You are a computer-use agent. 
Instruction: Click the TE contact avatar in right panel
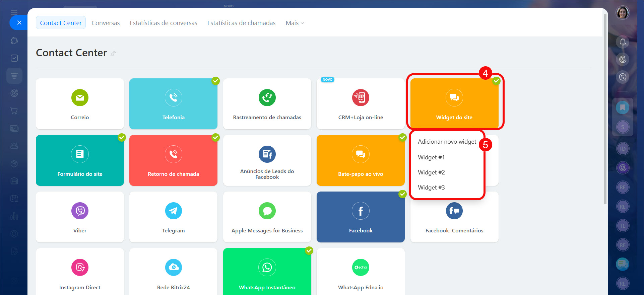pyautogui.click(x=623, y=226)
